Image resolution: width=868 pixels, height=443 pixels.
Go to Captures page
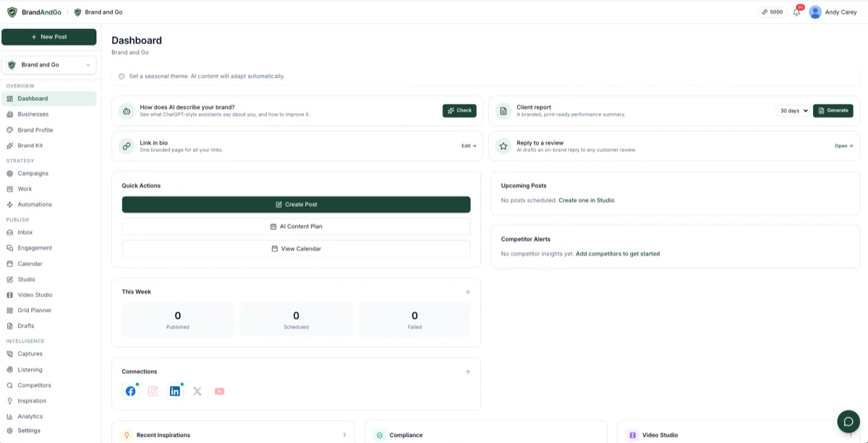(49, 354)
